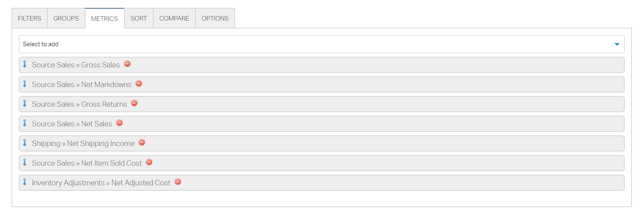Remove the Net Sales metric

pyautogui.click(x=119, y=123)
